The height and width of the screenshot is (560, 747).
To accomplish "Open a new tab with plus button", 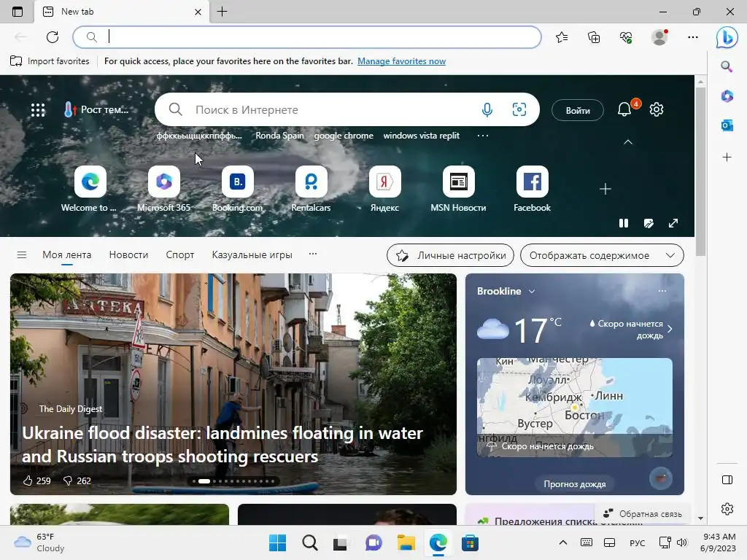I will [x=222, y=12].
